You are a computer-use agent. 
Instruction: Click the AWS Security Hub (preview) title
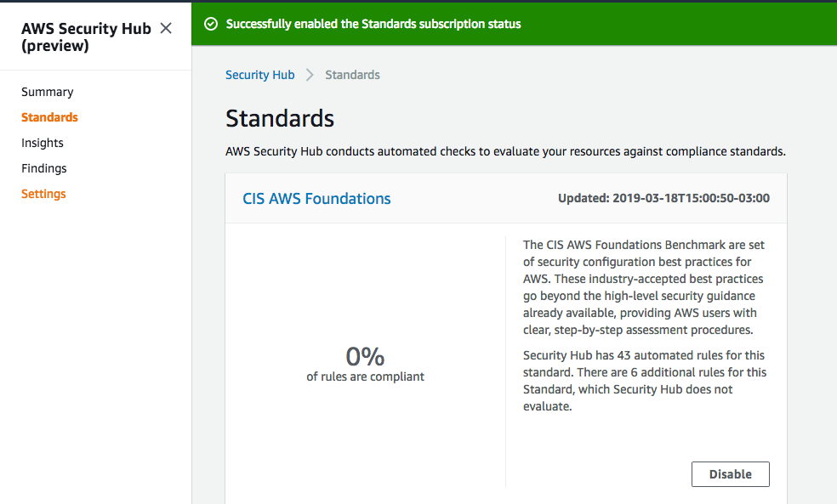[86, 37]
